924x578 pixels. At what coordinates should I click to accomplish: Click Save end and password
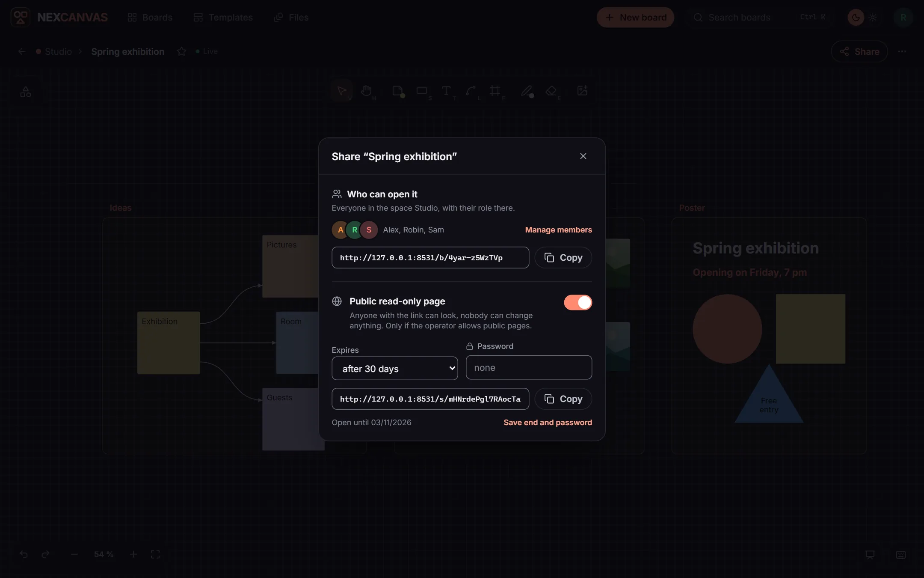tap(548, 423)
